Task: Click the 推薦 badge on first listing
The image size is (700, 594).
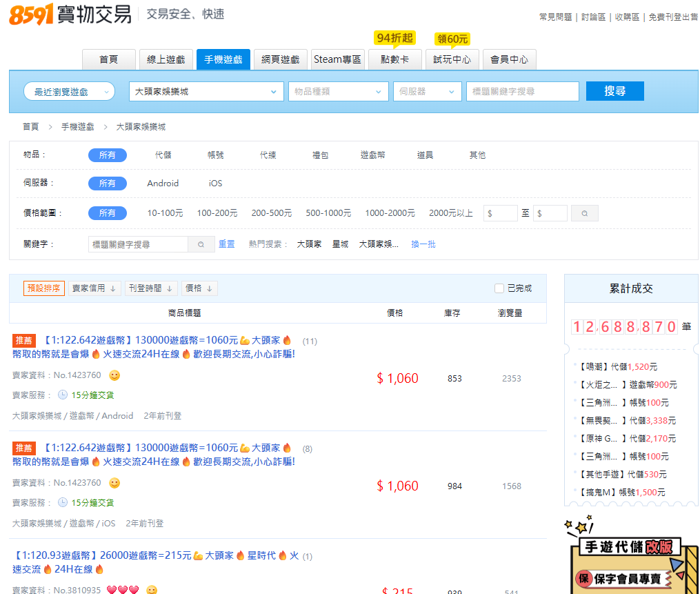Action: (x=23, y=341)
